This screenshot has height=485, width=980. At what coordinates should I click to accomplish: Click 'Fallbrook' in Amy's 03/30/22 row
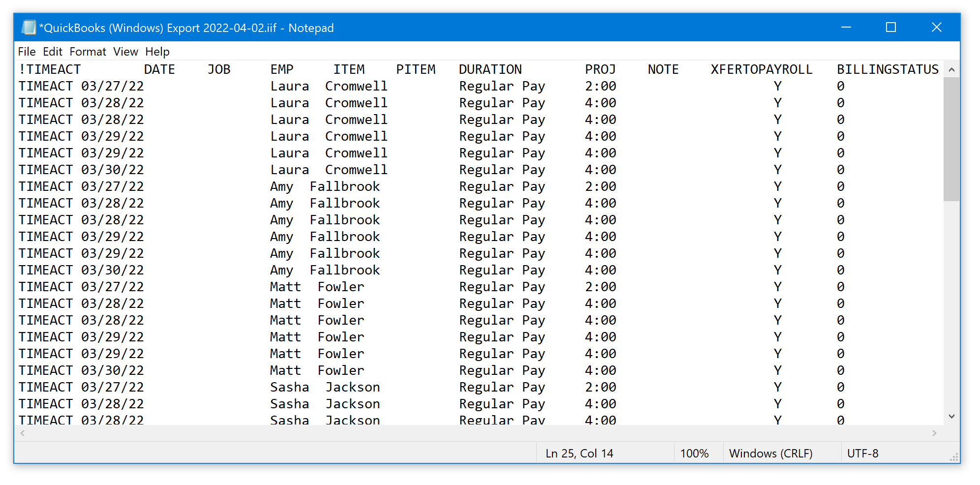[x=345, y=270]
